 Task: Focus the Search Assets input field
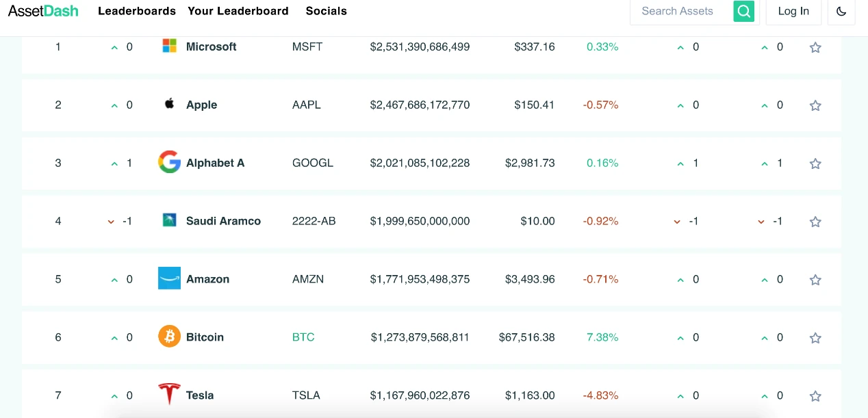[681, 11]
